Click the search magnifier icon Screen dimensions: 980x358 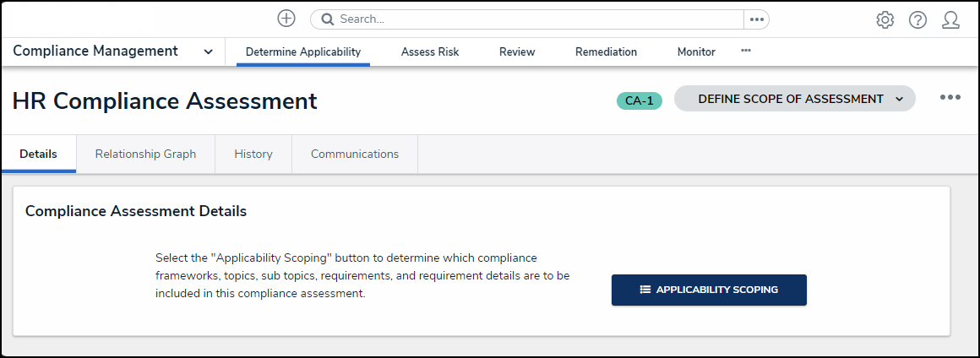click(327, 19)
